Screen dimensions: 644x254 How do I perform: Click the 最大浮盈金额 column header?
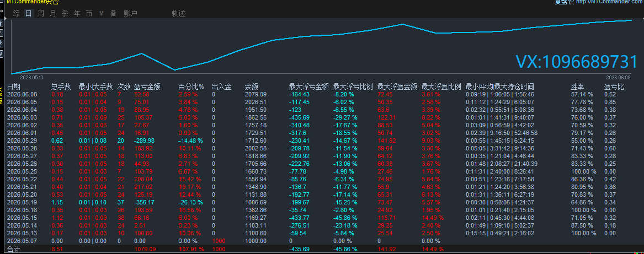pyautogui.click(x=397, y=87)
